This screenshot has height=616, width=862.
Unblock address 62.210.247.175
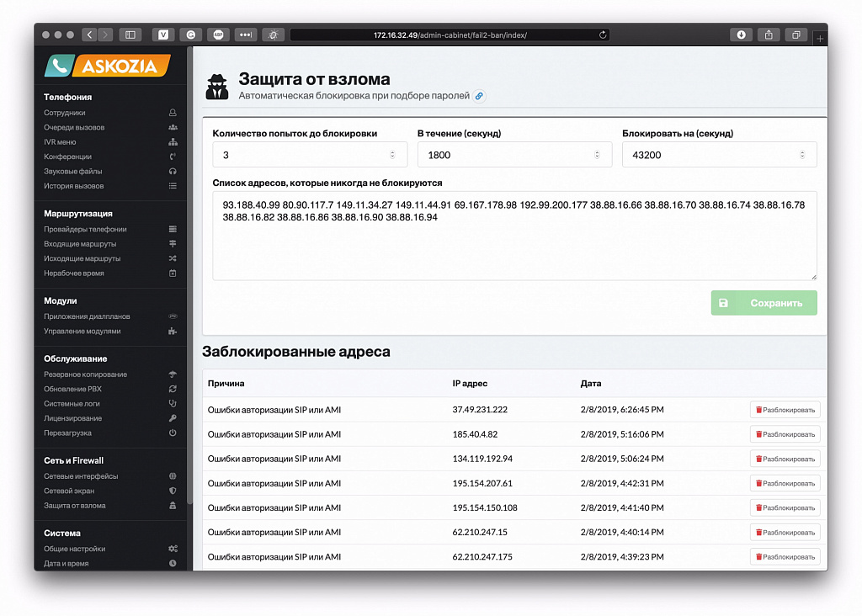(785, 556)
